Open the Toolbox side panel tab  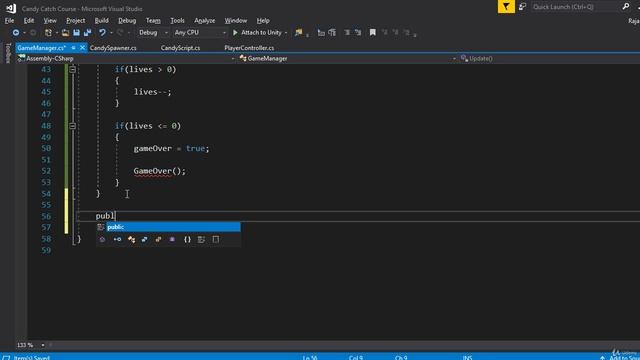tap(8, 53)
